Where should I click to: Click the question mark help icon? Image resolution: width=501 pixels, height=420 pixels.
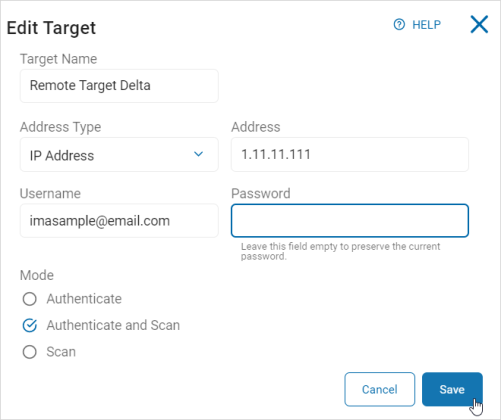click(x=399, y=25)
